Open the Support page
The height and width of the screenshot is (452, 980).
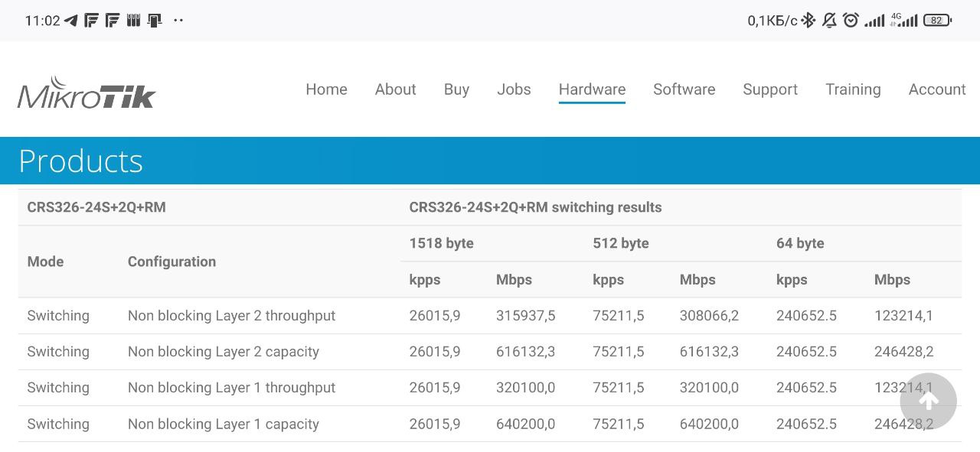tap(770, 89)
